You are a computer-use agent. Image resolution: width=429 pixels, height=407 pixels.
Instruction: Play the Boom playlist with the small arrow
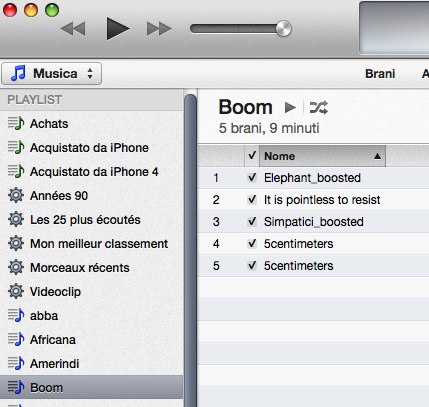[290, 107]
